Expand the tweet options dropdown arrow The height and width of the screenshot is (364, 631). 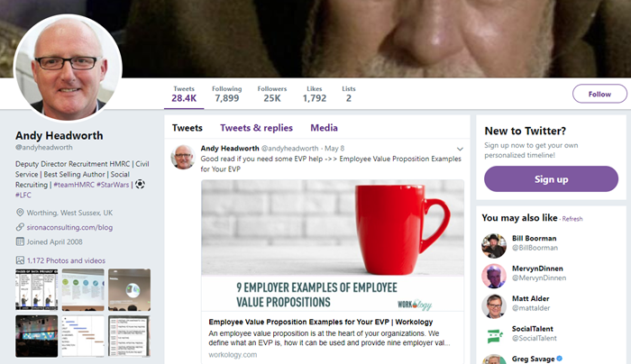pos(460,149)
